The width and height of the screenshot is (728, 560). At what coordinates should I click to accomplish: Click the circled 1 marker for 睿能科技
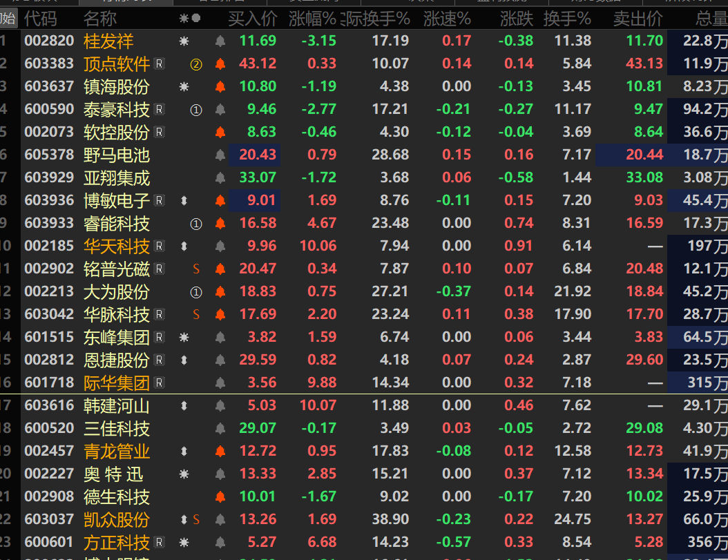pos(196,224)
